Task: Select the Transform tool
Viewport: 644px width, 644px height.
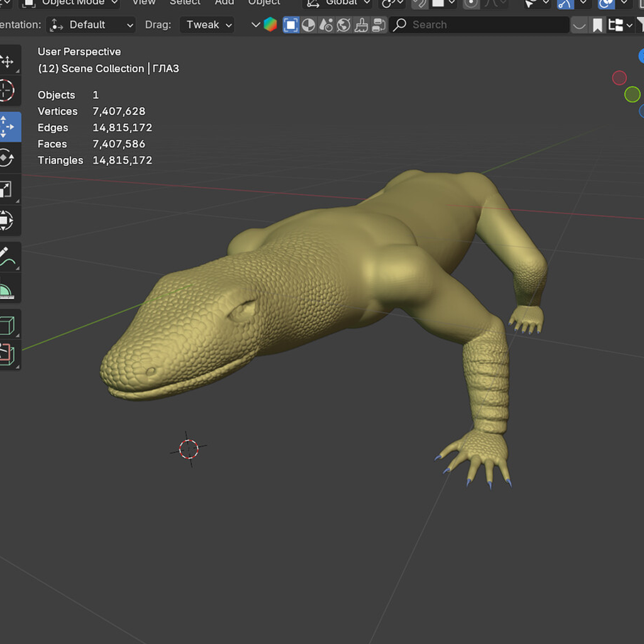Action: 8,221
